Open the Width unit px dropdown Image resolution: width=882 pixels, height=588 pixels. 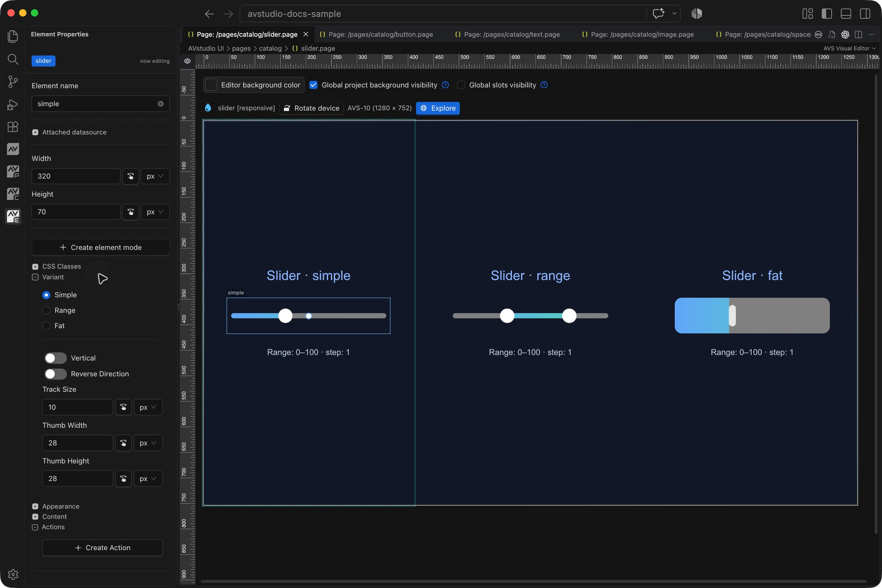tap(155, 176)
